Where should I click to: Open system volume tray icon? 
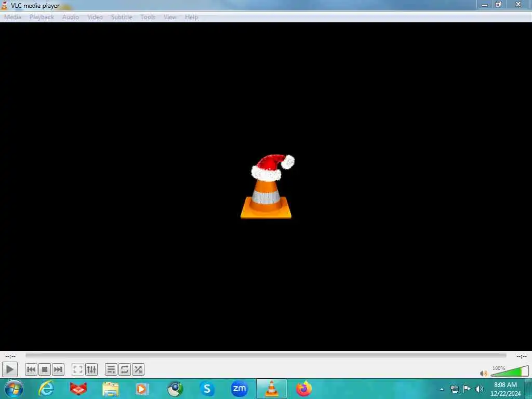pos(480,389)
